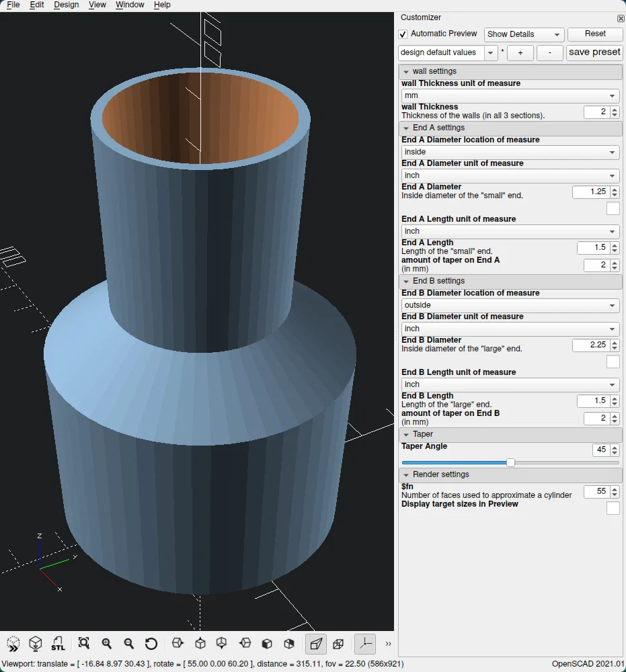Viewport: 626px width, 672px height.
Task: Open End B Diameter location of measure dropdown
Action: click(x=510, y=305)
